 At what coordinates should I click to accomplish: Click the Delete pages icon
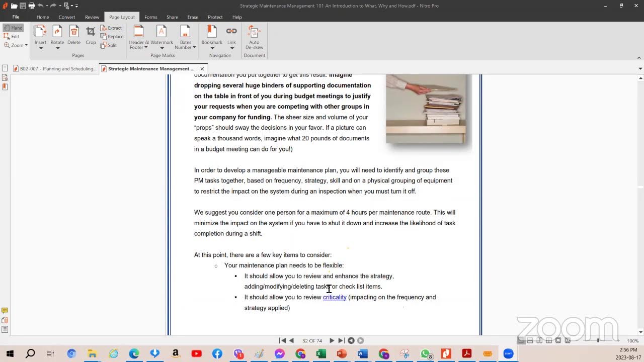coord(74,31)
